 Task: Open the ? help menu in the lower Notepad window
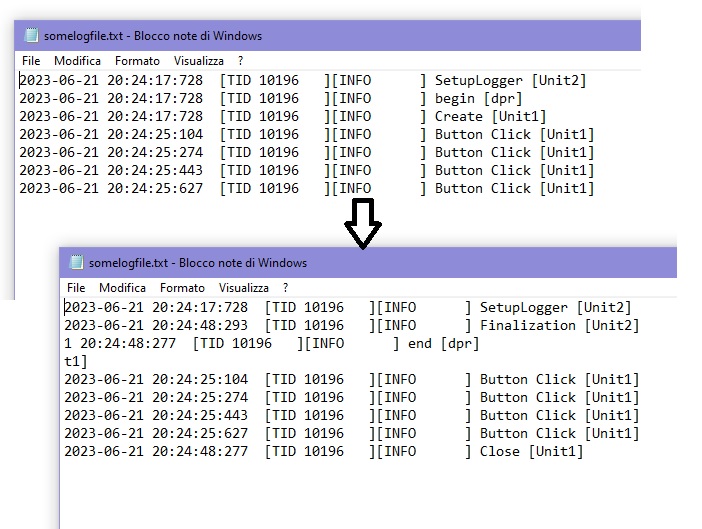click(286, 288)
